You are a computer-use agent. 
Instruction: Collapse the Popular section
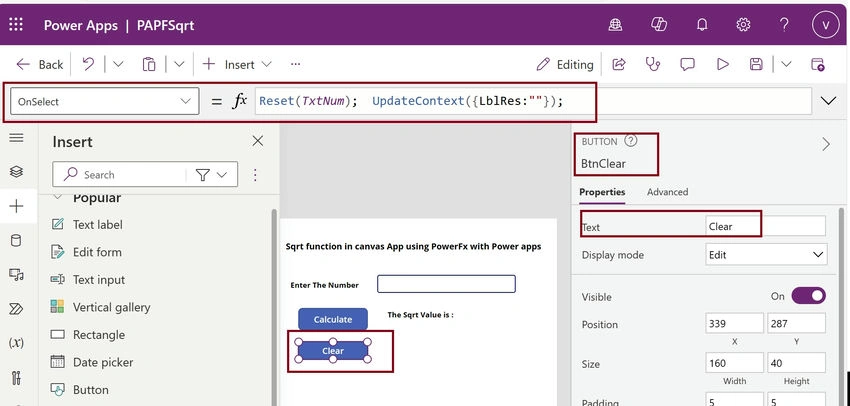tap(57, 197)
